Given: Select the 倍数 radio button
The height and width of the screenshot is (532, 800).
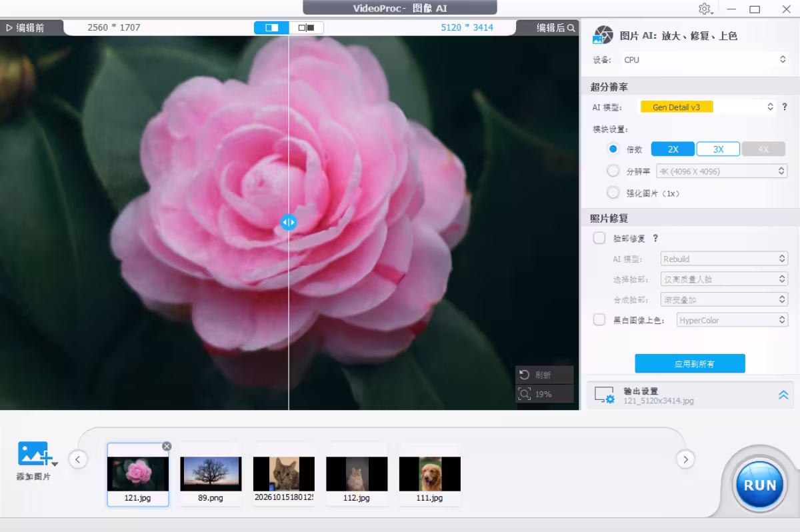Looking at the screenshot, I should [613, 149].
